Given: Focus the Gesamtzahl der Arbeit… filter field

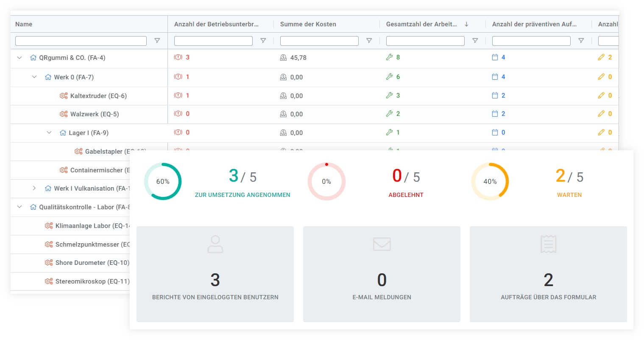Looking at the screenshot, I should point(425,41).
